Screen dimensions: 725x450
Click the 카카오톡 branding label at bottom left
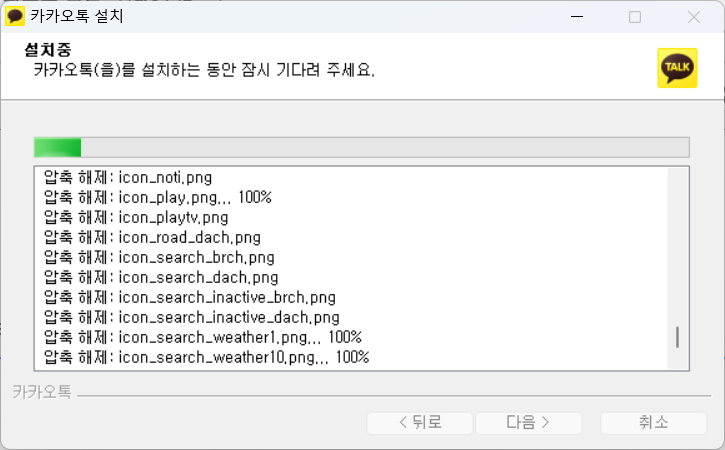coord(42,392)
